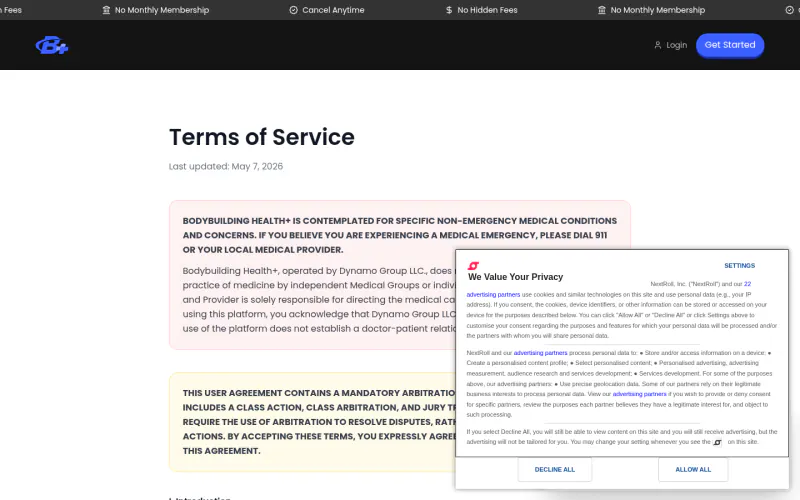Screen dimensions: 800x500
Task: Decline all cookies
Action: [x=555, y=469]
